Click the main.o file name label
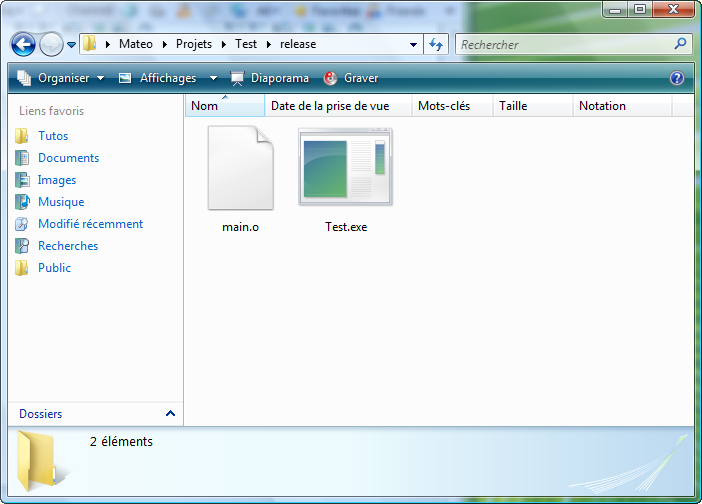Viewport: 702px width, 504px height. tap(240, 227)
